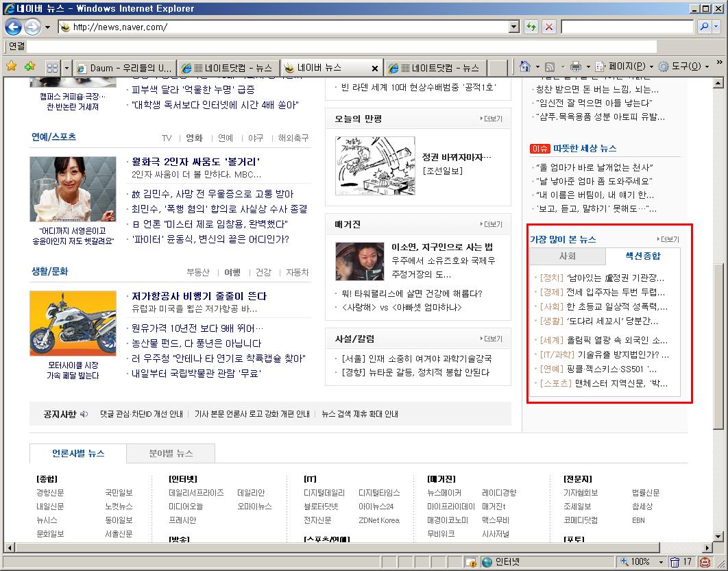Click 더보기 next to 가장 많이 본 뉴스
This screenshot has width=728, height=571.
click(x=668, y=239)
